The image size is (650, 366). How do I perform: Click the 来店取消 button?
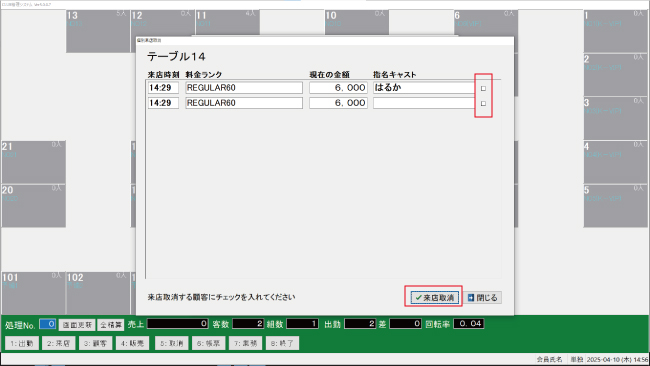[435, 298]
